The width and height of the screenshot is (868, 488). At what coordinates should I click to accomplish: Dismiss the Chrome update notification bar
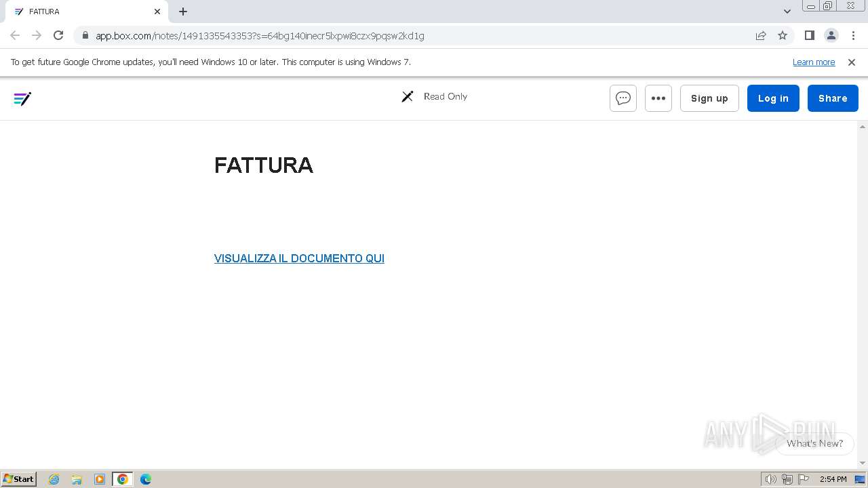click(852, 62)
